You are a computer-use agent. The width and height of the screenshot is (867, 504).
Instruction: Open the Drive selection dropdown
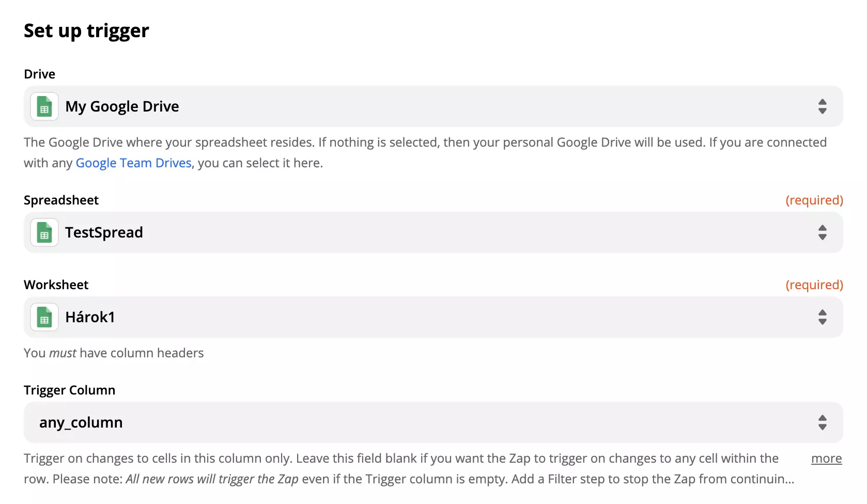tap(413, 106)
